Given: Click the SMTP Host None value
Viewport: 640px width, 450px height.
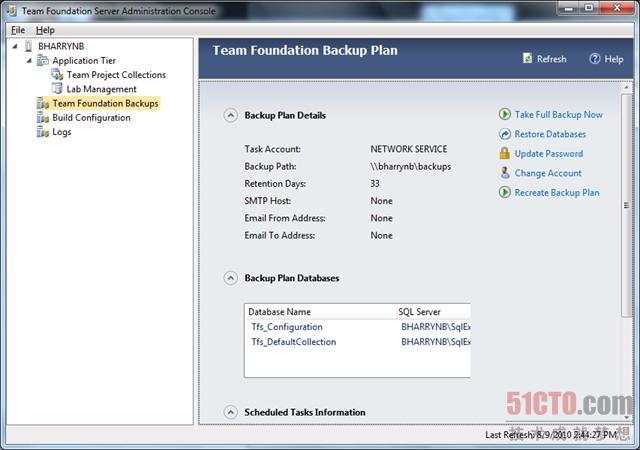Looking at the screenshot, I should tap(382, 201).
